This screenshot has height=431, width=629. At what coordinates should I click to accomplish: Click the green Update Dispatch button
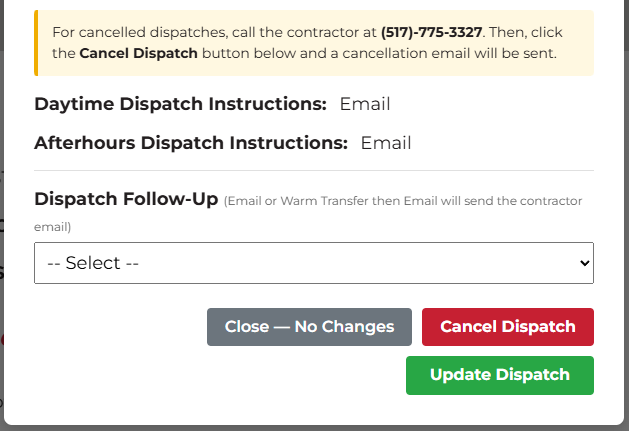click(x=499, y=375)
